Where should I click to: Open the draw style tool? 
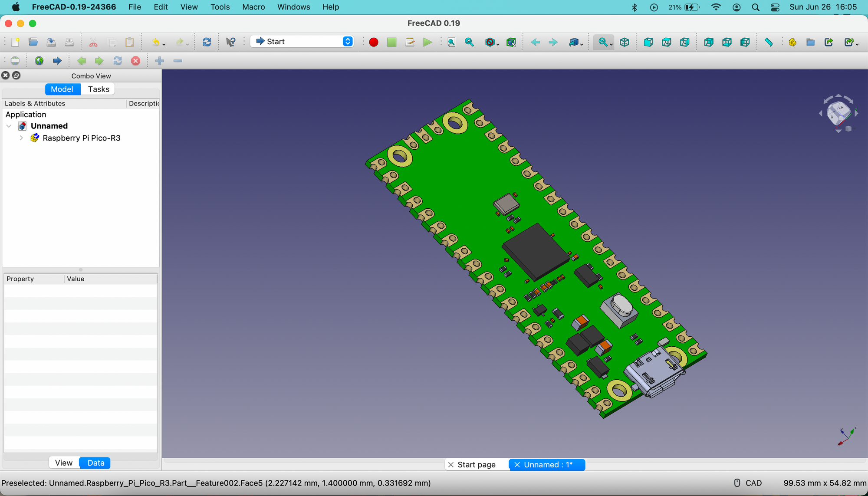pos(490,42)
